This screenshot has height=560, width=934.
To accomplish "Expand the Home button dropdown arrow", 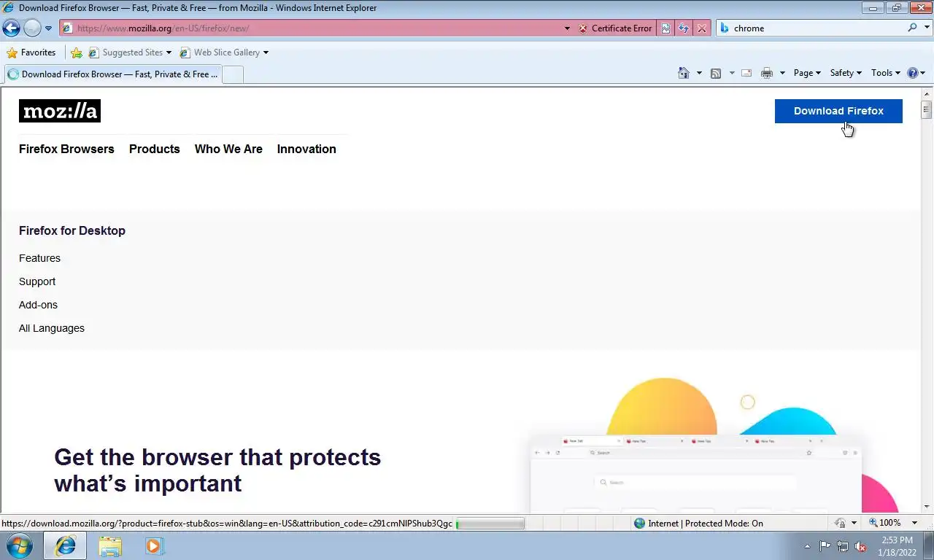I will click(x=699, y=73).
